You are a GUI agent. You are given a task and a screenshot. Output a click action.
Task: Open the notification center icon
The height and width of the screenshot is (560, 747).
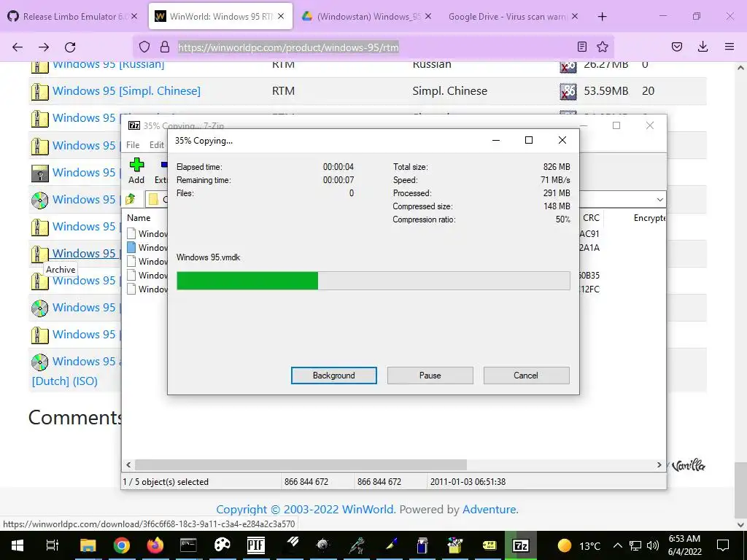[x=723, y=545]
